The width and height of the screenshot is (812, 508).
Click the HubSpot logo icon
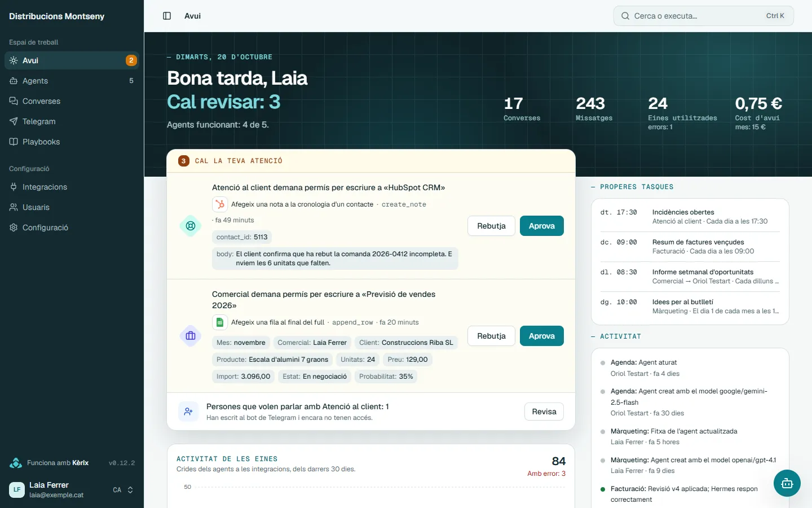point(220,204)
